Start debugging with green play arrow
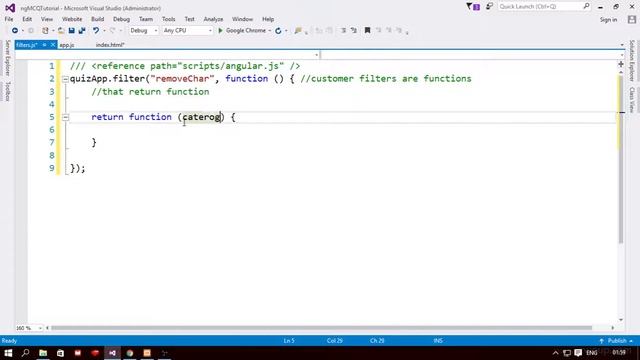This screenshot has height=360, width=640. click(x=220, y=31)
